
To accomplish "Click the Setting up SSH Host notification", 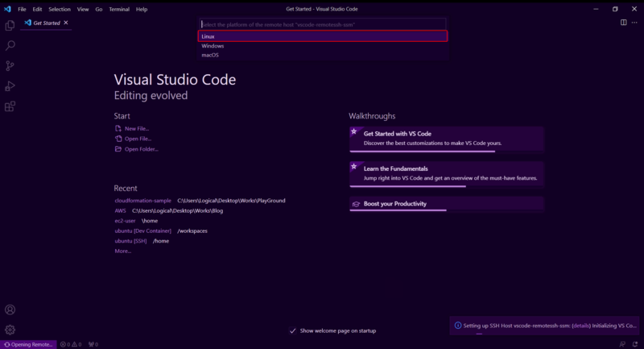I will 545,326.
